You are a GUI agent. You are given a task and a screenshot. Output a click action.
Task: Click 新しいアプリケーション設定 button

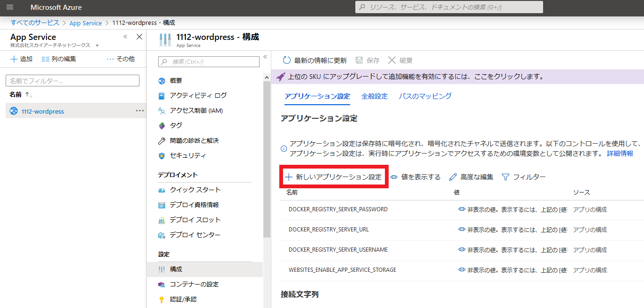(334, 177)
